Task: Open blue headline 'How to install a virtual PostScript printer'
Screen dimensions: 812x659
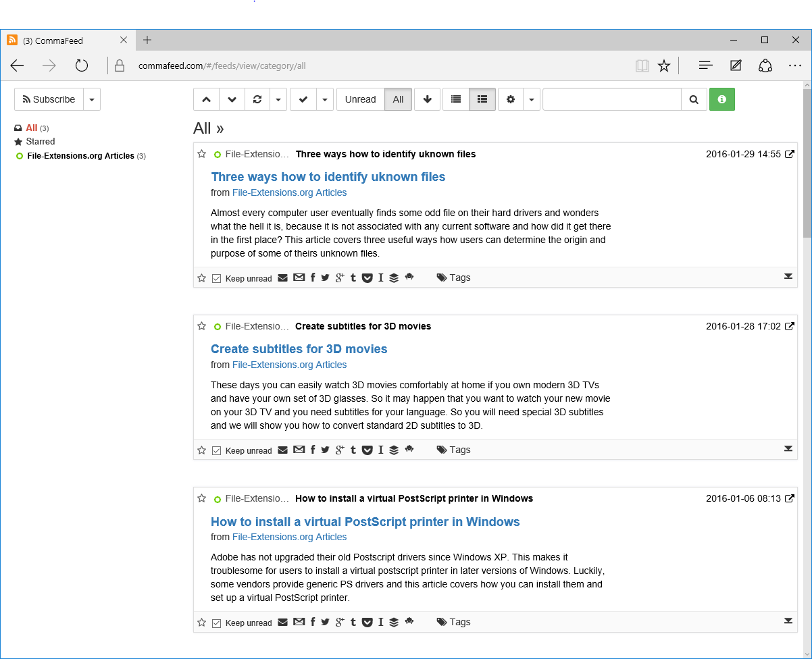Action: coord(365,522)
